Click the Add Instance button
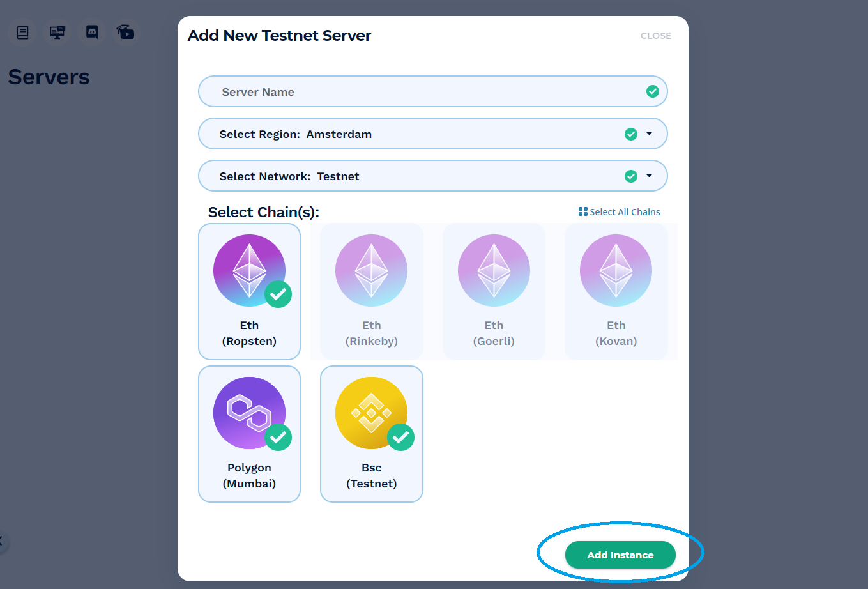The width and height of the screenshot is (868, 589). (620, 555)
